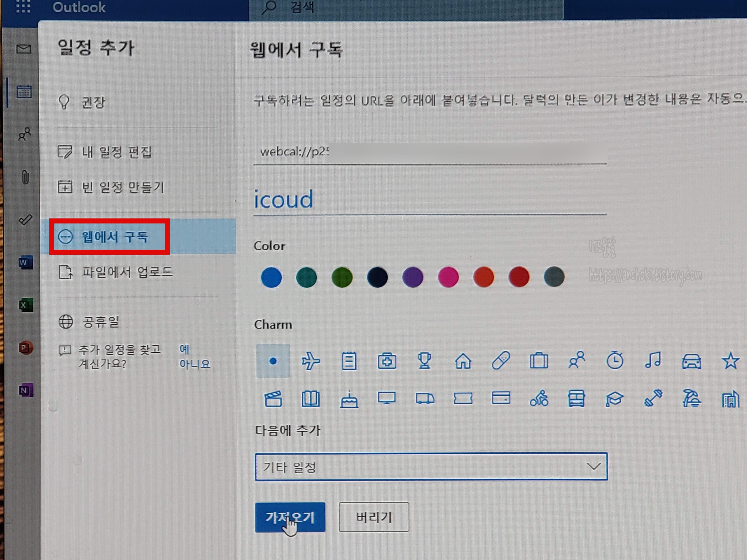Click the 버리기 discard button
Viewport: 747px width, 560px height.
pos(374,517)
